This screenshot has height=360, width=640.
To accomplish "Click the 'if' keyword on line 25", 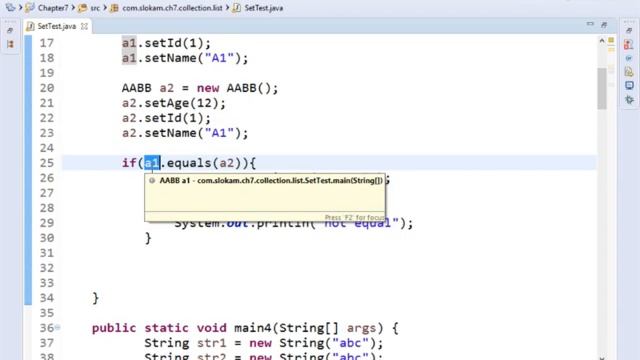I will (129, 163).
